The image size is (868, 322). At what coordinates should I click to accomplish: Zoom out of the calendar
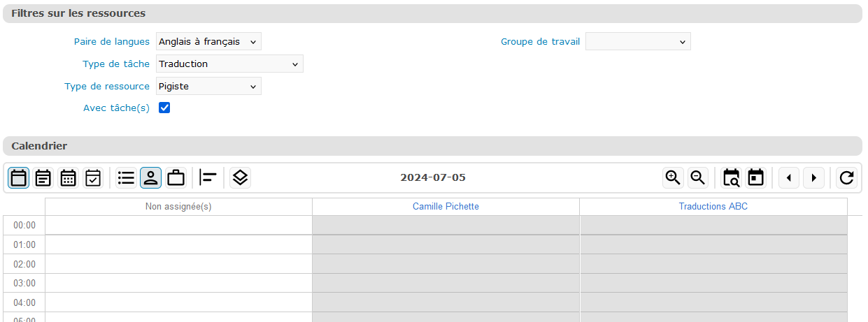697,178
